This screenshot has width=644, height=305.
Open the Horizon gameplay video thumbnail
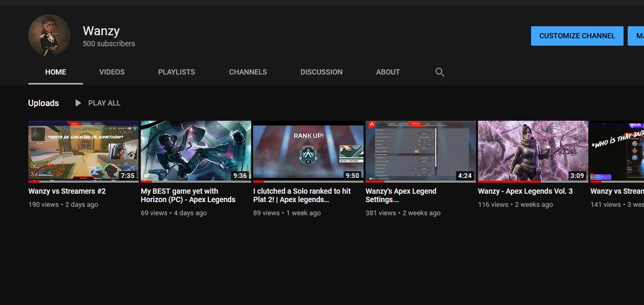(x=196, y=152)
